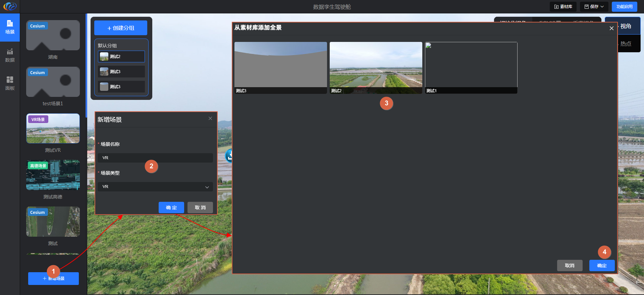
Task: Confirm panorama selection with 确定 button
Action: pyautogui.click(x=602, y=265)
